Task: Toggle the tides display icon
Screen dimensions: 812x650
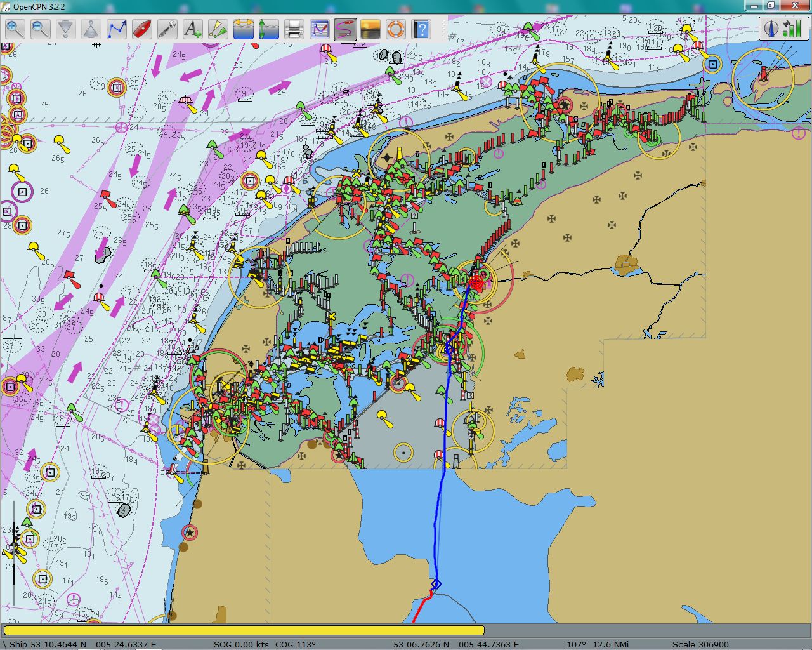Action: [269, 29]
